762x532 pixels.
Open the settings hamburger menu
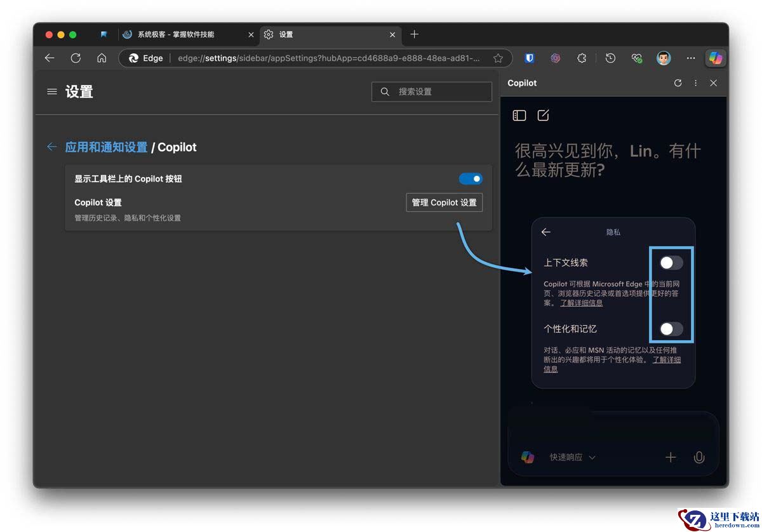[52, 92]
